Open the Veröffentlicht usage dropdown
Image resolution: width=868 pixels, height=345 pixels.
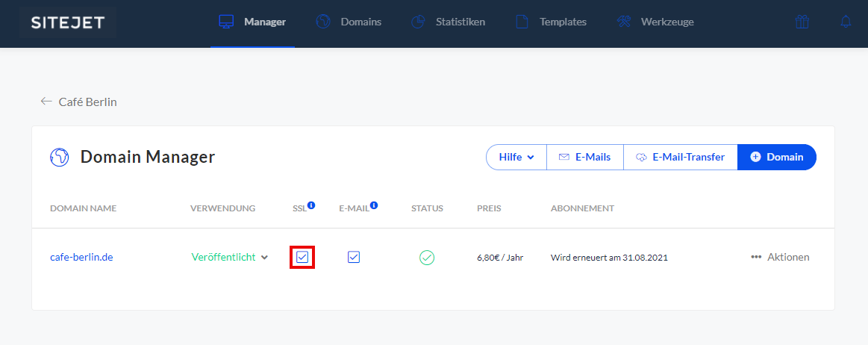[x=229, y=257]
